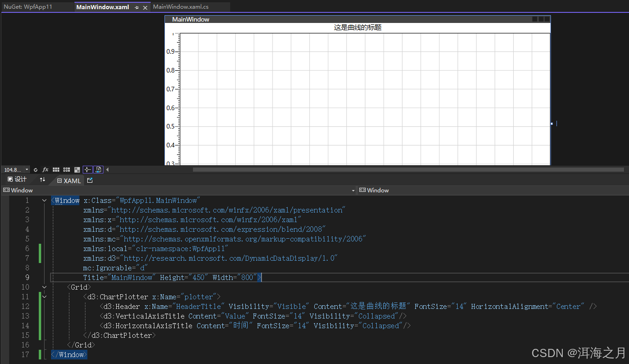This screenshot has height=364, width=629.
Task: Toggle snap to gridlines
Action: (x=67, y=170)
